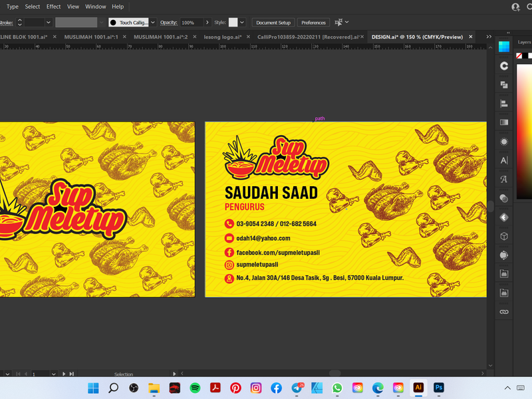532x399 pixels.
Task: Click the Preferences button
Action: point(313,23)
